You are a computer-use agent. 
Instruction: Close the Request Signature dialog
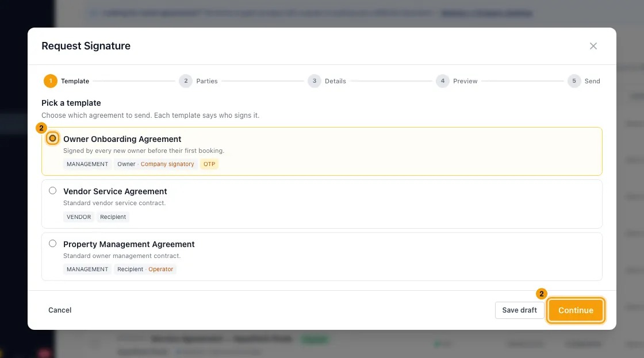point(593,46)
